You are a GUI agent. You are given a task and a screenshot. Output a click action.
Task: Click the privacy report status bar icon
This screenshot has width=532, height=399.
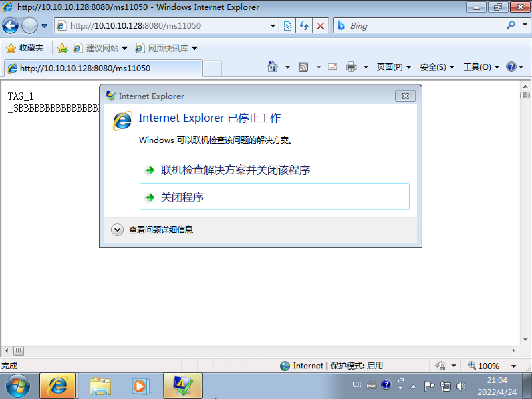tap(441, 366)
